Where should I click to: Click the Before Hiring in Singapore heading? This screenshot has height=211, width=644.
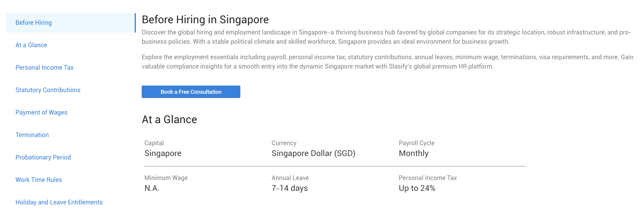(x=205, y=20)
